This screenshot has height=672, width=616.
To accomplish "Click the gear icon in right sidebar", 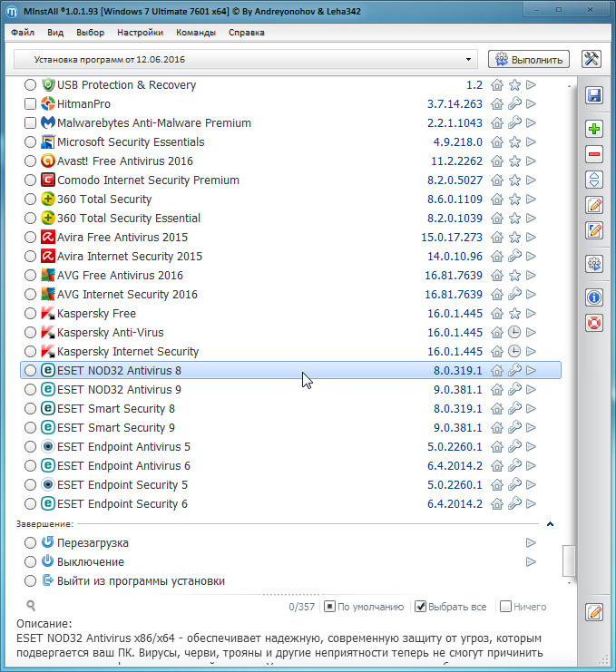I will pyautogui.click(x=594, y=264).
